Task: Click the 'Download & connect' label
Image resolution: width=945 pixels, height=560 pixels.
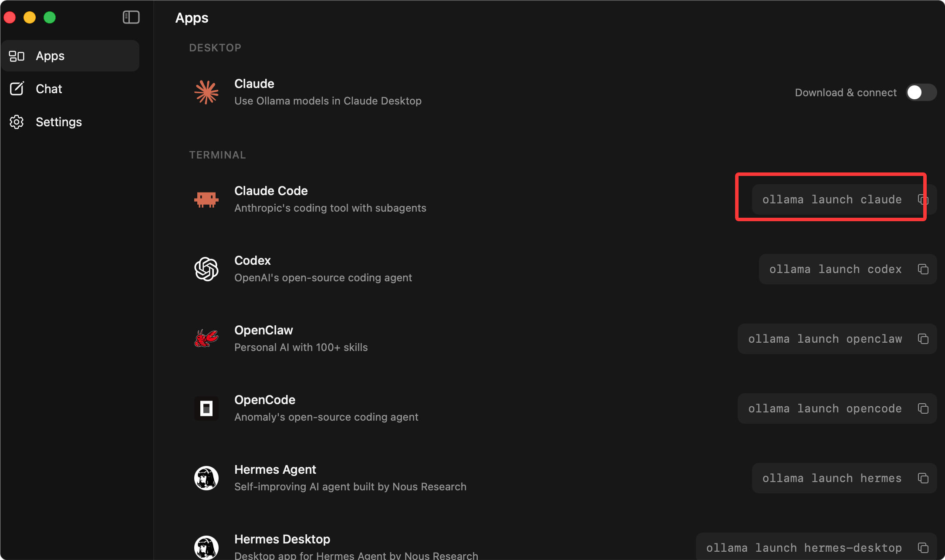Action: (846, 92)
